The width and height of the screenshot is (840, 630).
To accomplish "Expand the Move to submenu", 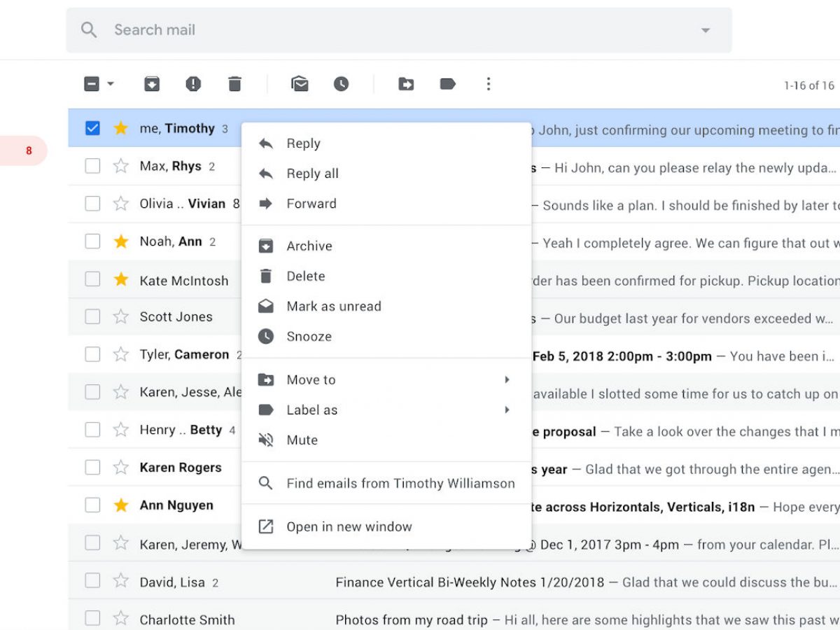I will pos(506,380).
